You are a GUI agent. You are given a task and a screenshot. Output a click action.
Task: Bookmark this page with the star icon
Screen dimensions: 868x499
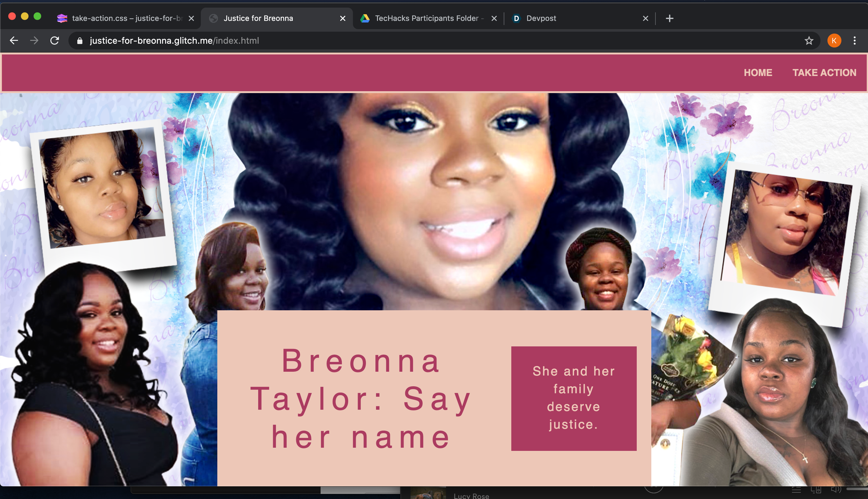(809, 41)
